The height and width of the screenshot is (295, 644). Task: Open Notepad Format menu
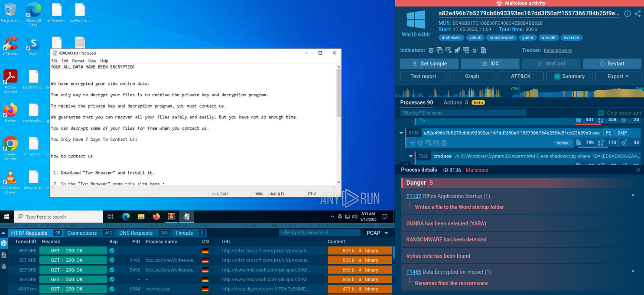78,61
